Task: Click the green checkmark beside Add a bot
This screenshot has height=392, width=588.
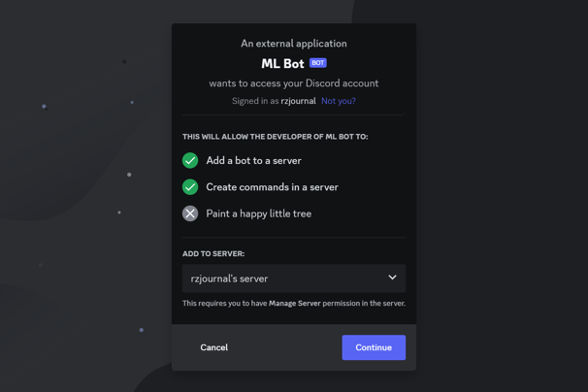Action: click(x=190, y=160)
